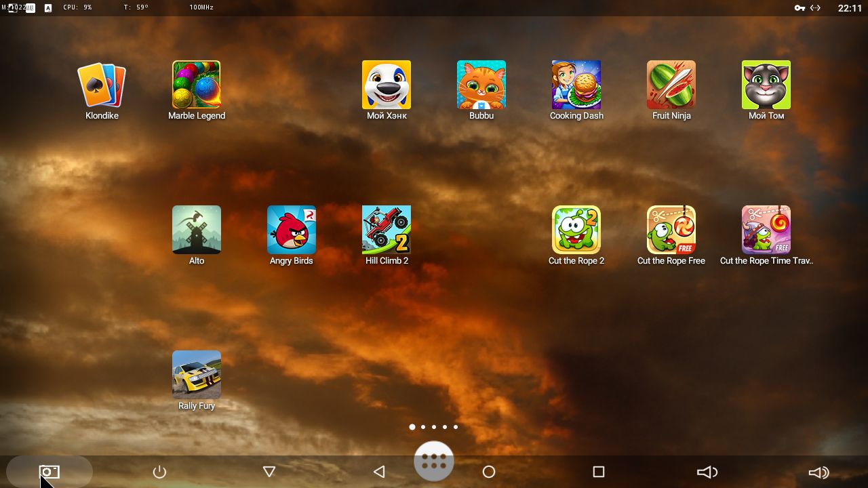Lower the volume
Image resolution: width=868 pixels, height=488 pixels.
coord(707,472)
